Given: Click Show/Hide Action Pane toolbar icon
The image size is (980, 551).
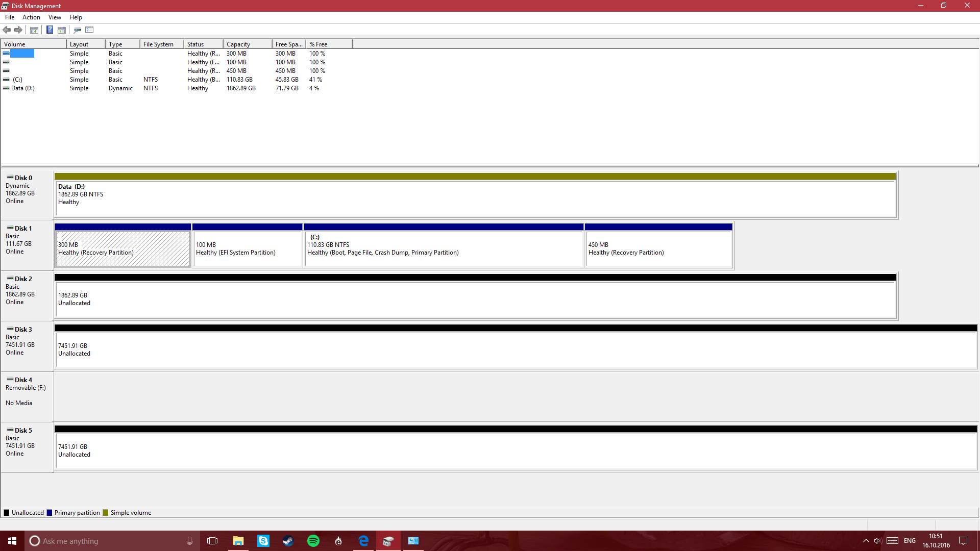Looking at the screenshot, I should 62,30.
